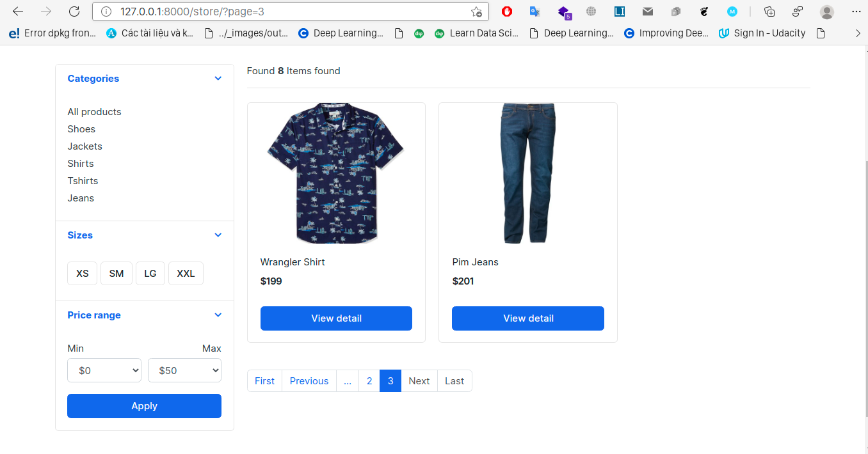Click the mail envelope extension icon

click(x=648, y=12)
